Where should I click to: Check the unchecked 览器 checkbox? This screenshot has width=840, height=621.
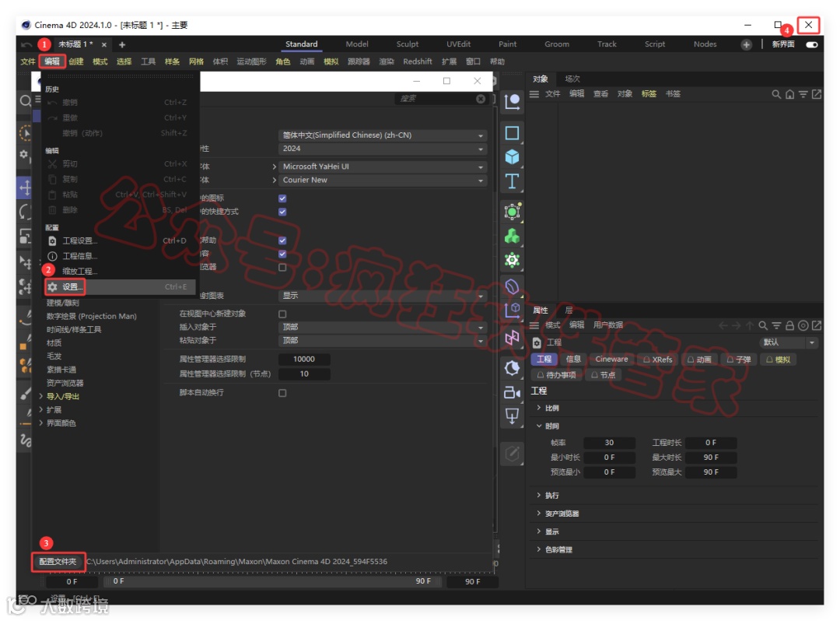282,267
